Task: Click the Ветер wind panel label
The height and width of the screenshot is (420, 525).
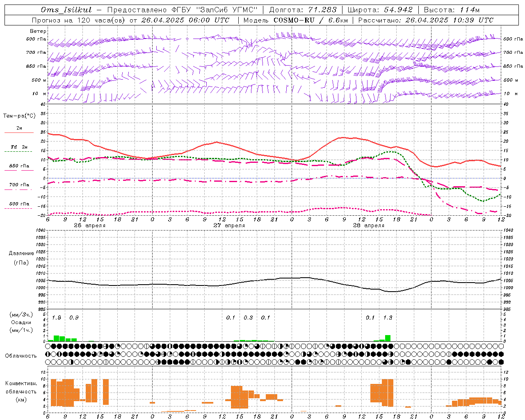Action: (38, 31)
